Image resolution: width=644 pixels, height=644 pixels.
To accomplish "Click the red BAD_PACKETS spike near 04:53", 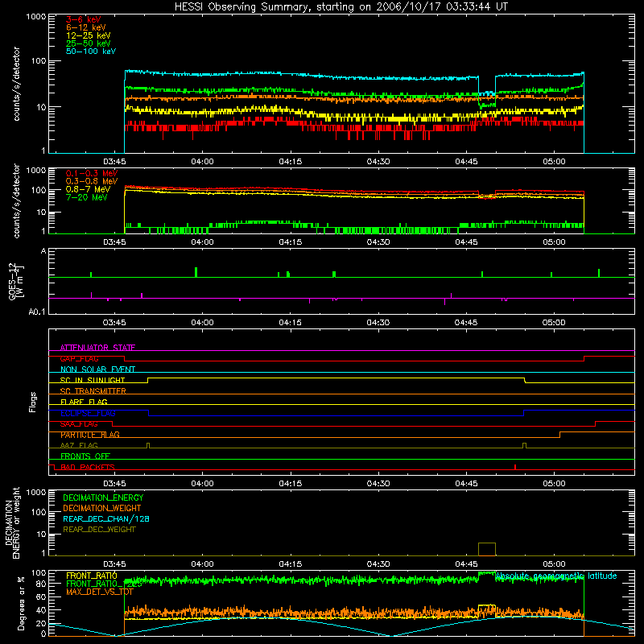I will coord(515,467).
